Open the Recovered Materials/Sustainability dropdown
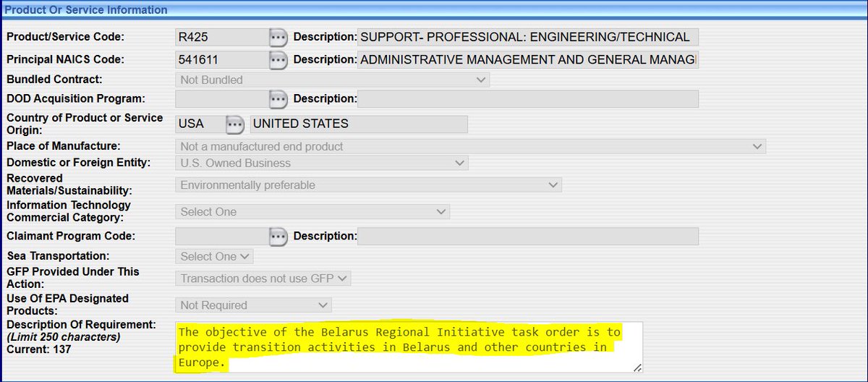Viewport: 868px width, 382px height. point(368,185)
